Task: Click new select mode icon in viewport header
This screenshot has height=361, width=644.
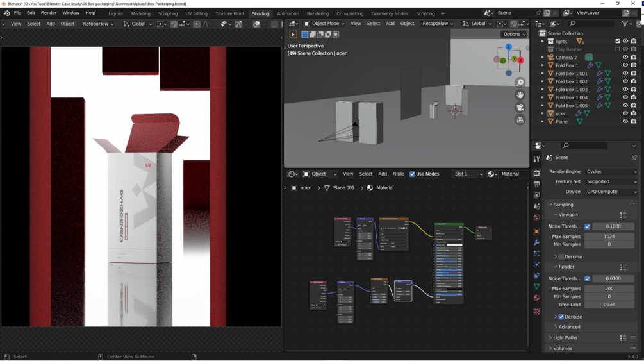Action: tap(305, 35)
